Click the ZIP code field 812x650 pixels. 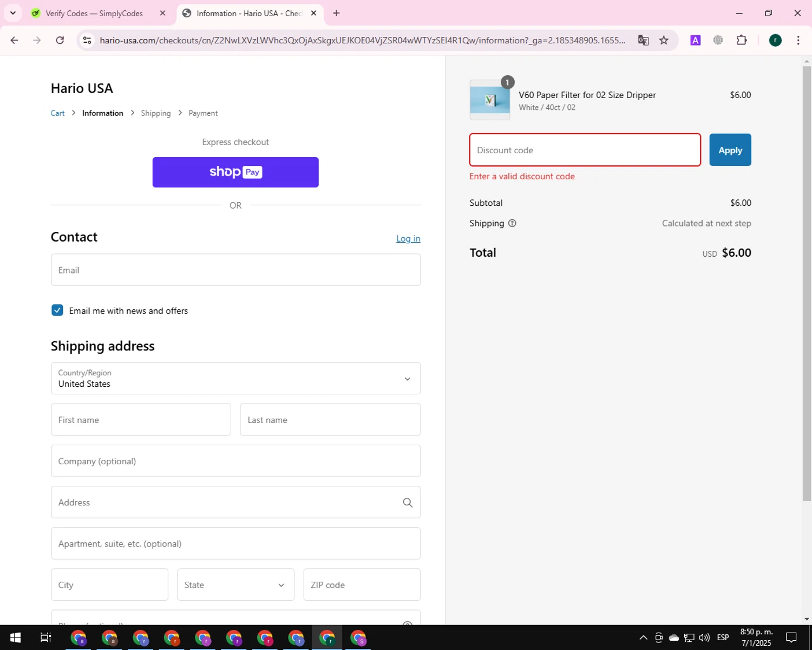tap(362, 584)
